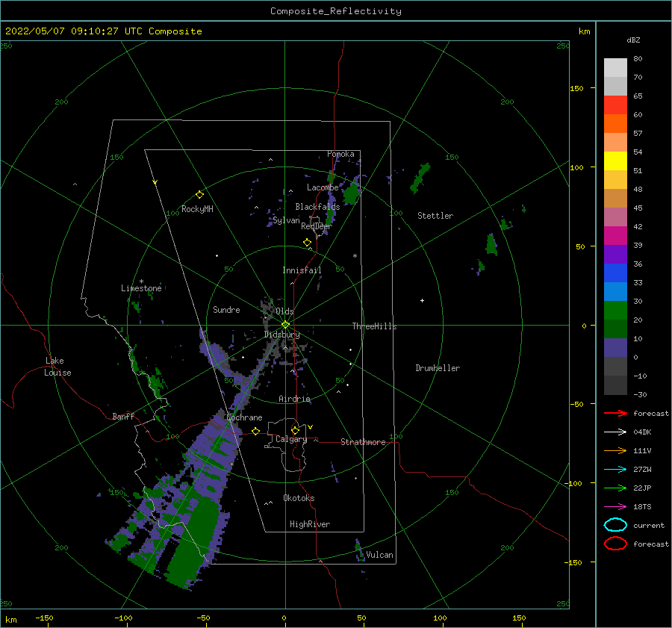
Task: Click the 10 dBZ slate purple swatch
Action: click(615, 348)
